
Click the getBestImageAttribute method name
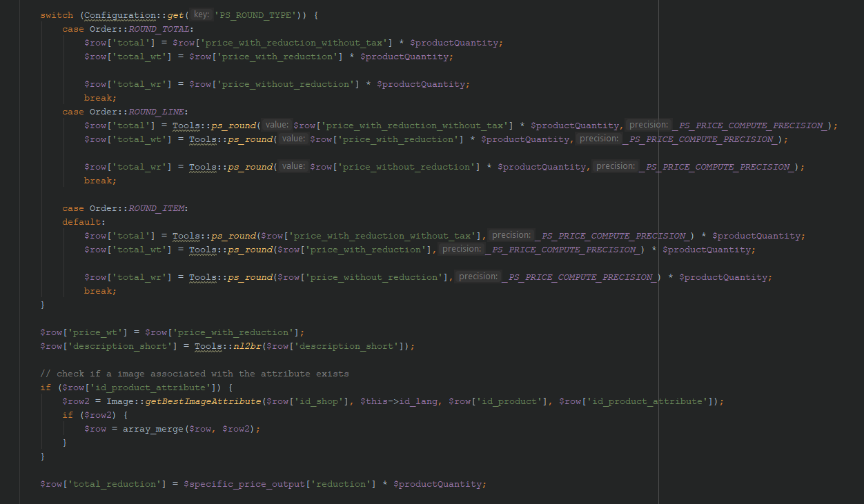tap(203, 401)
